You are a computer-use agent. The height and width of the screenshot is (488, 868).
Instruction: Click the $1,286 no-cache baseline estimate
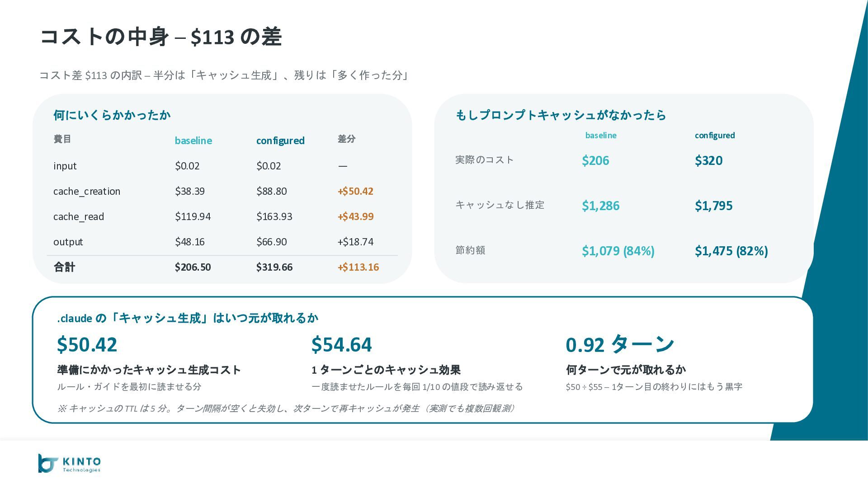coord(600,206)
